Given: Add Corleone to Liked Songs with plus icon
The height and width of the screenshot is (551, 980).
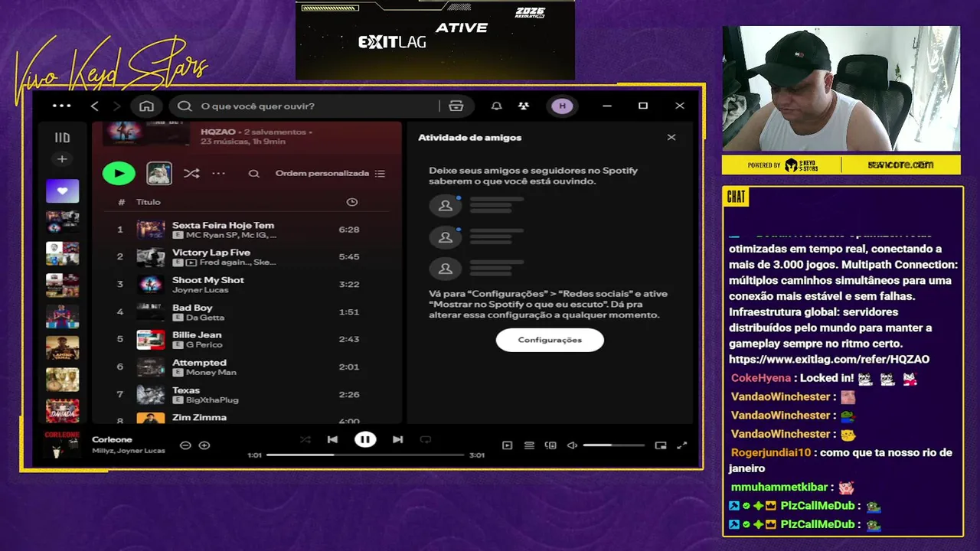Looking at the screenshot, I should click(x=204, y=445).
